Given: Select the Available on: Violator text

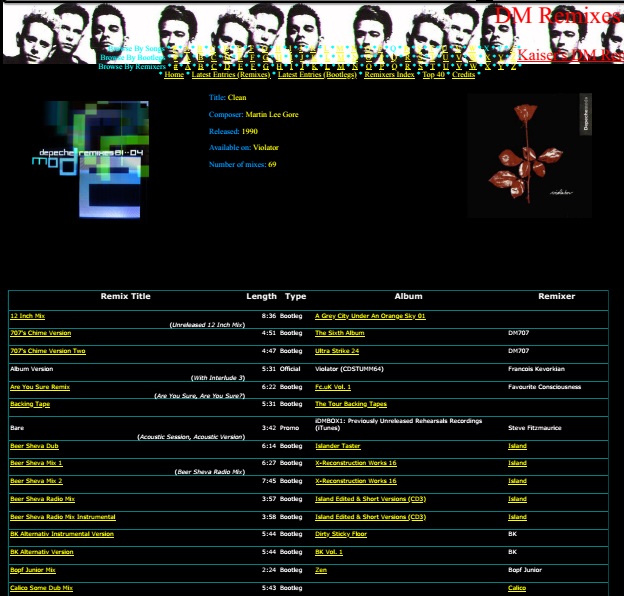Looking at the screenshot, I should [x=244, y=148].
